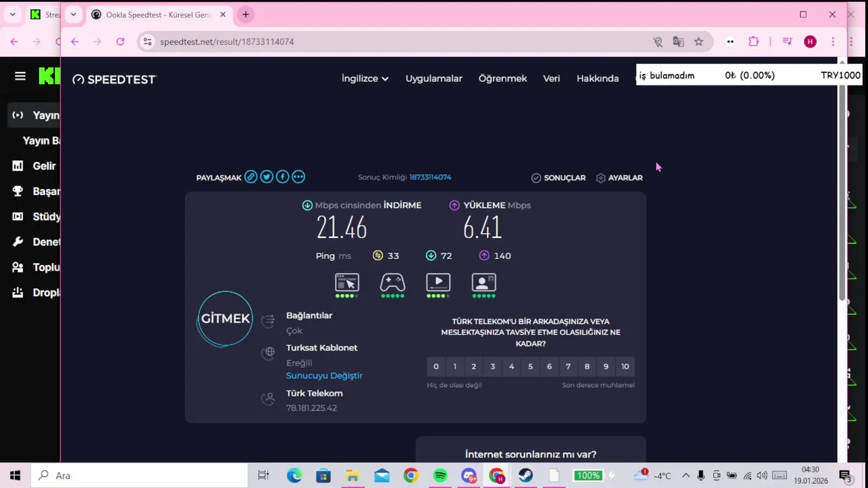Rate recommendation likelihood as 1
This screenshot has width=868, height=488.
pyautogui.click(x=455, y=367)
